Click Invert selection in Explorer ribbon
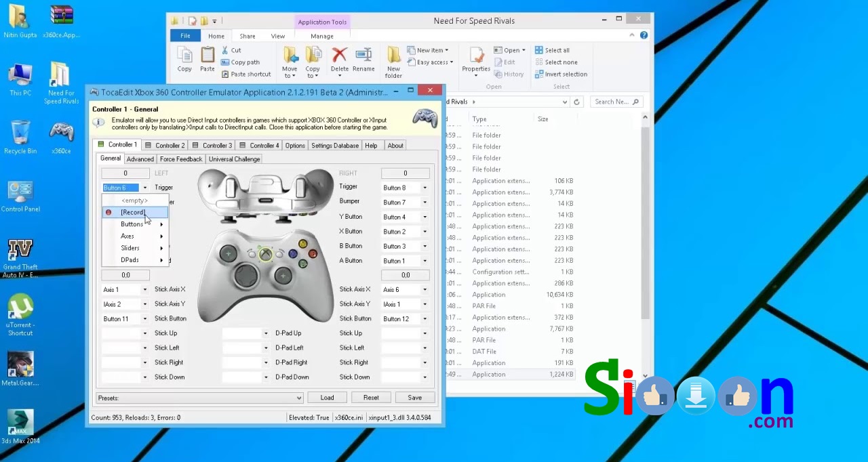Viewport: 868px width, 462px height. click(x=561, y=74)
